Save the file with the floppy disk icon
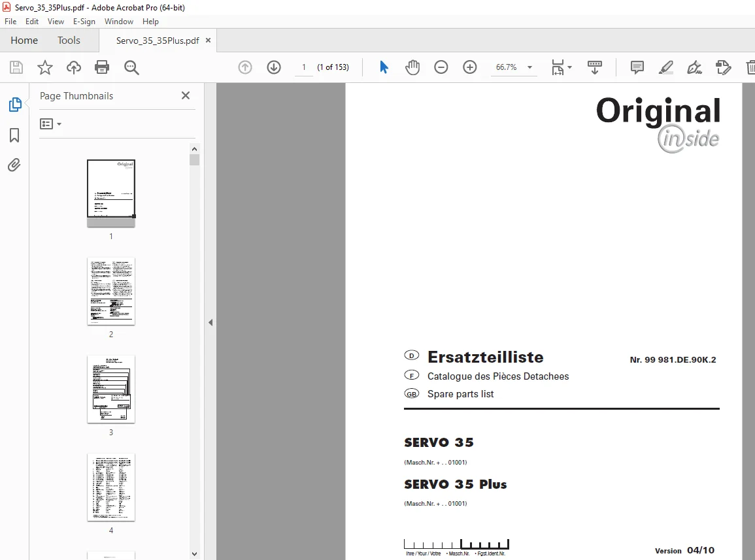 [16, 67]
